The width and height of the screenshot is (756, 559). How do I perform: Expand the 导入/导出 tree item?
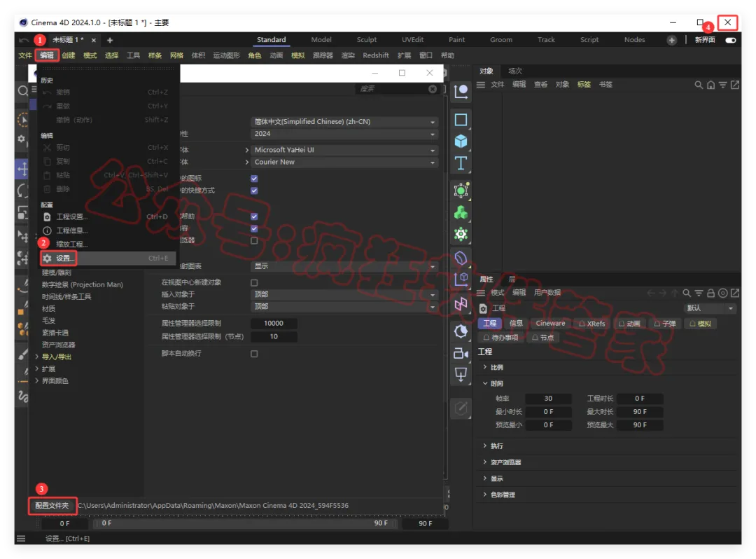[x=36, y=357]
